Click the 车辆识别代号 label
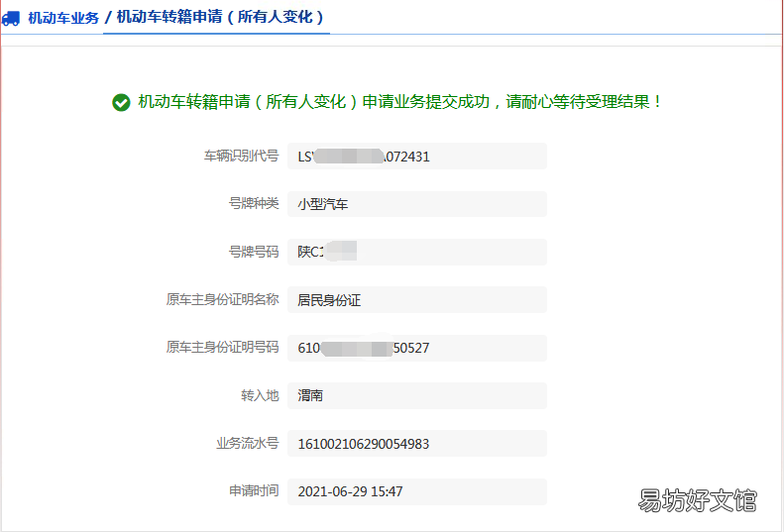This screenshot has width=784, height=532. tap(241, 156)
